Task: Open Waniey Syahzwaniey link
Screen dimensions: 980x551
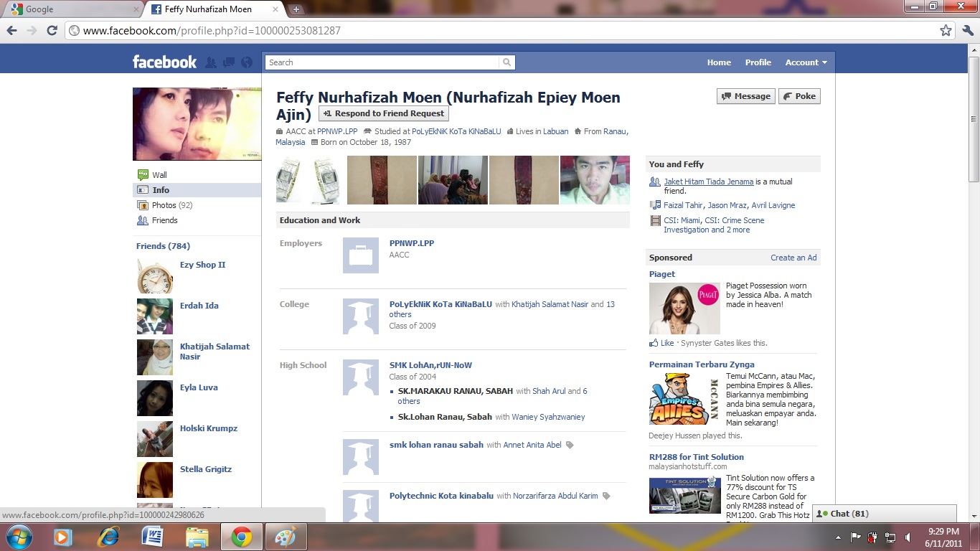Action: [x=548, y=417]
